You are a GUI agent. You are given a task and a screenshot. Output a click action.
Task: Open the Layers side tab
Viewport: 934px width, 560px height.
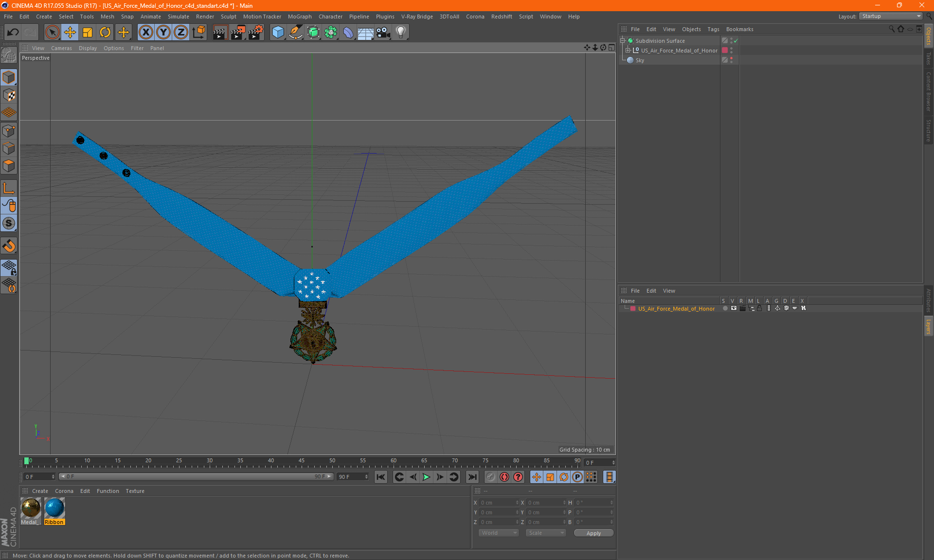[x=929, y=327]
